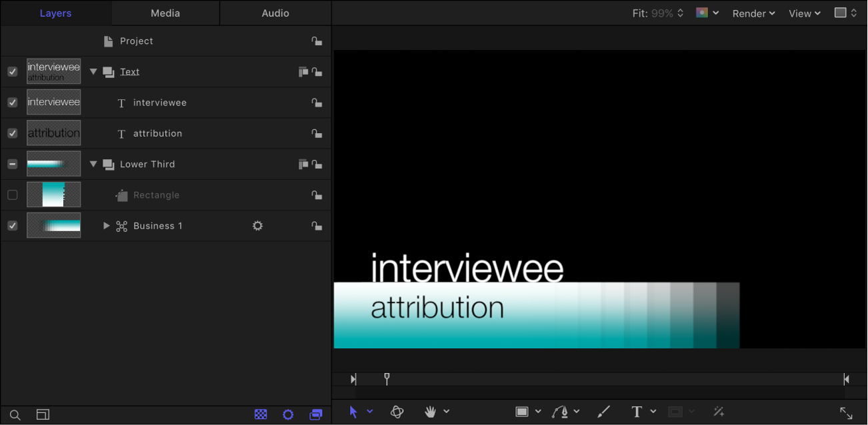Open the View menu above the canvas

pos(803,13)
